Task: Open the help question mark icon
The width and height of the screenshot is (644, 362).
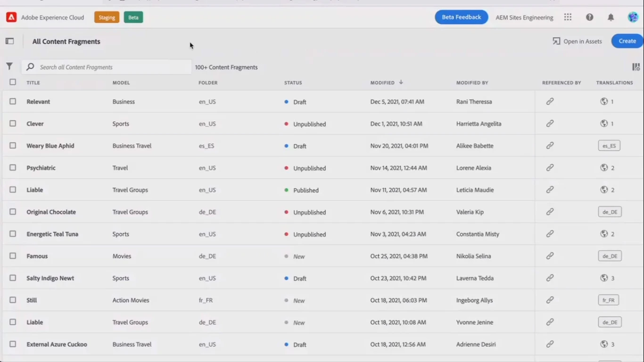Action: [x=589, y=17]
